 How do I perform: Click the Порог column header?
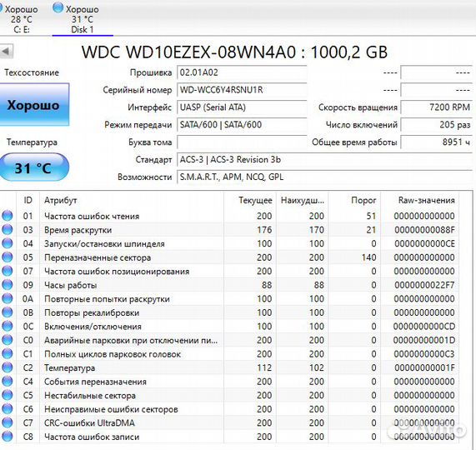[354, 200]
